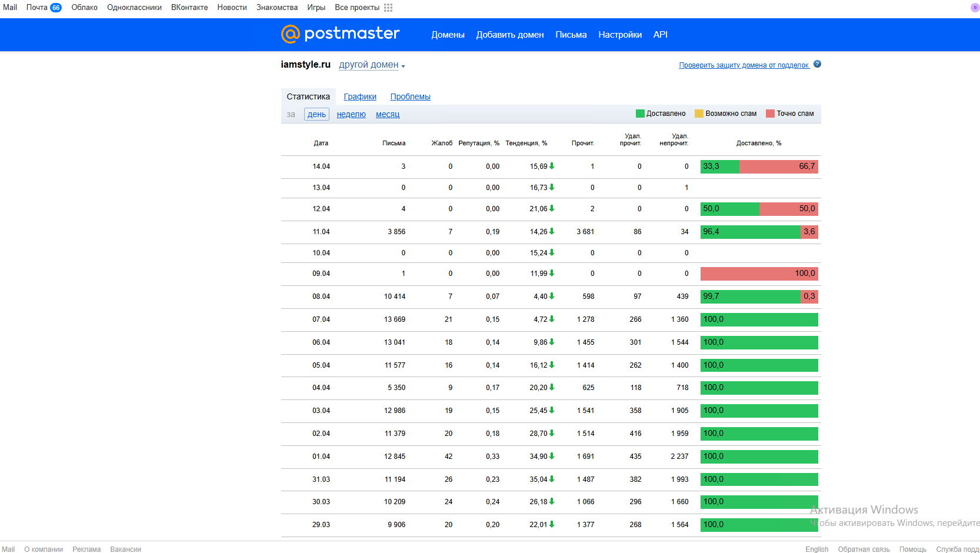Open the all projects grid icon
980x553 pixels.
[x=388, y=8]
